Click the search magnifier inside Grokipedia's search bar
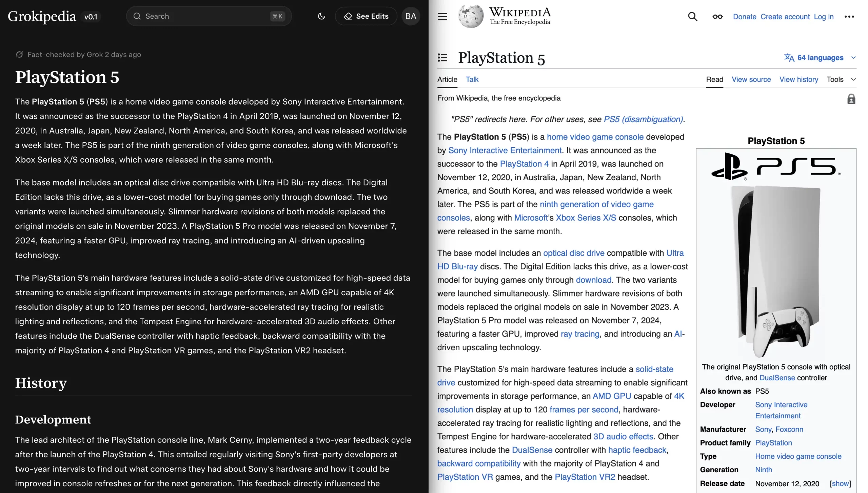The height and width of the screenshot is (493, 868). click(137, 16)
